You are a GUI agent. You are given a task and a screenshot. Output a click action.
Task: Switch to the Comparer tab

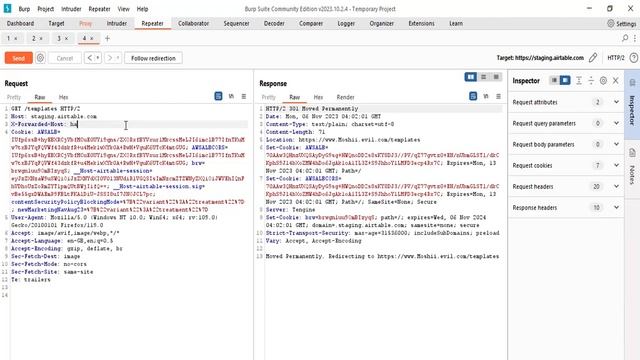click(311, 23)
